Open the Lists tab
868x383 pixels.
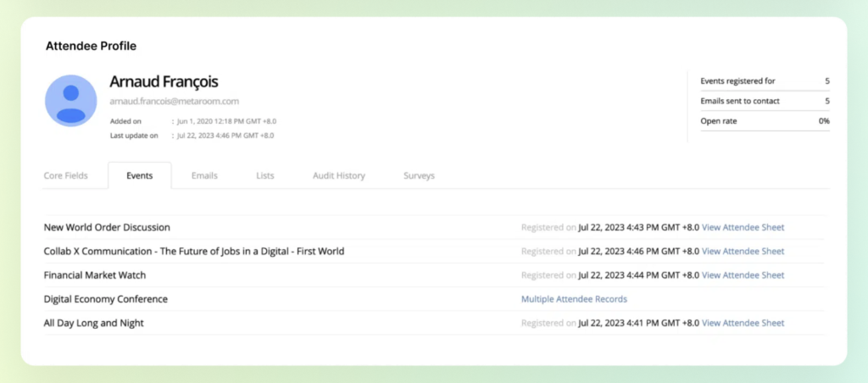265,175
